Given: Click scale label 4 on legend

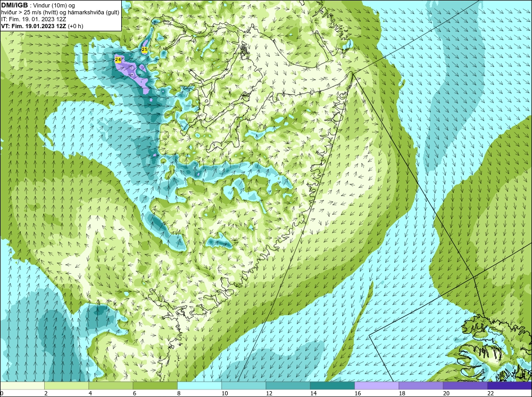Looking at the screenshot, I should (90, 393).
